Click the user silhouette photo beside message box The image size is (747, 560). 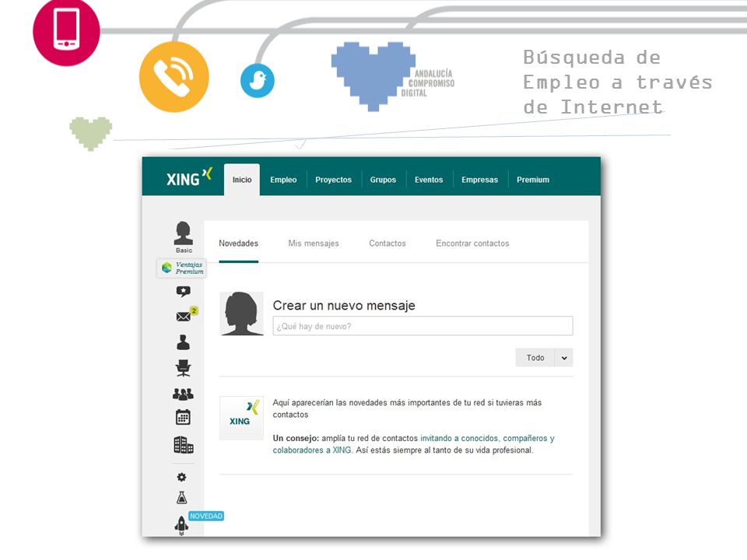click(x=241, y=313)
